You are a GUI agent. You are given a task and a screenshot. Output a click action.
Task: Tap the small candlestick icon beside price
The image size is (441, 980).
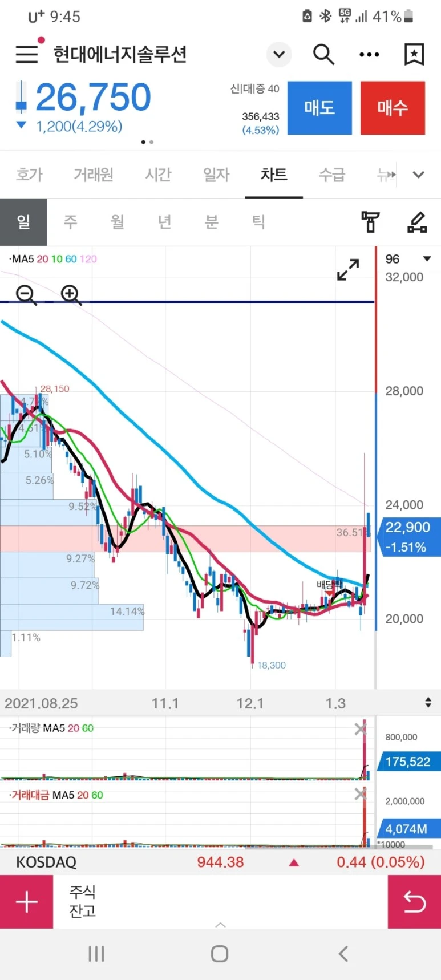pyautogui.click(x=21, y=97)
